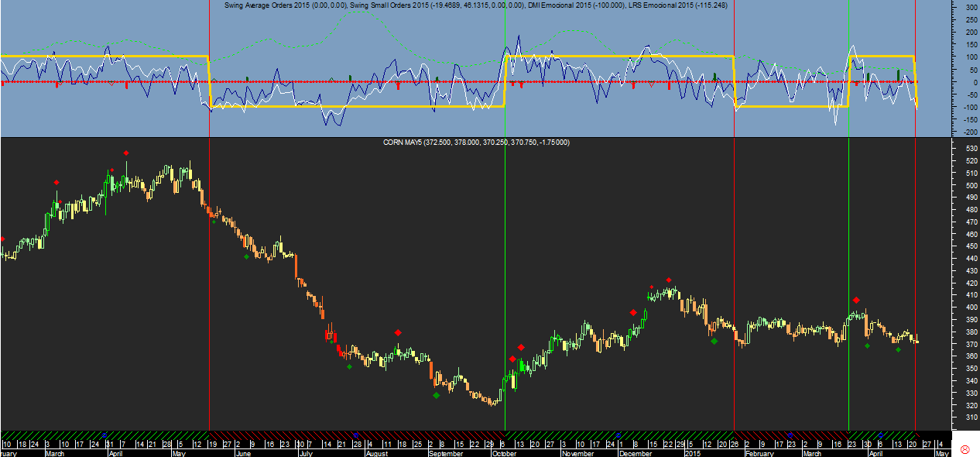Click the red diamond at chart's far left edge

2,239
